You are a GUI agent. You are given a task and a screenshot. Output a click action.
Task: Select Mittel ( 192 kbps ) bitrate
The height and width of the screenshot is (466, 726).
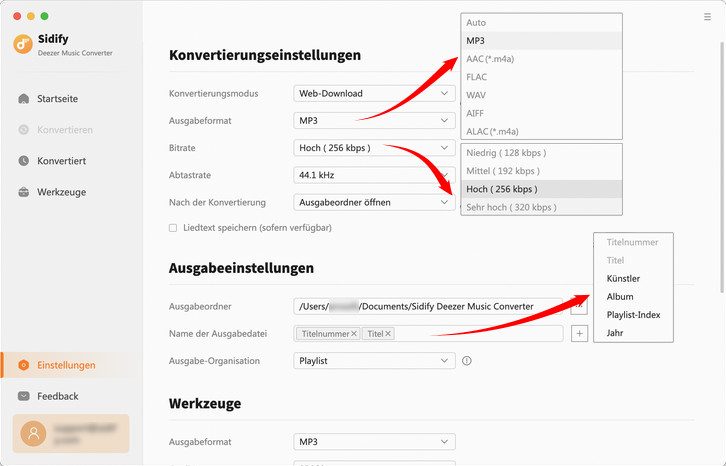click(x=541, y=171)
